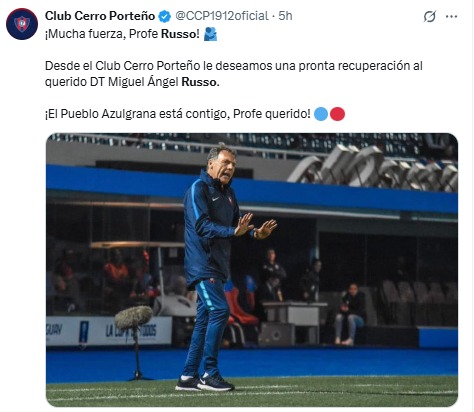Image resolution: width=474 pixels, height=412 pixels.
Task: Open Grok explain post icon
Action: click(x=430, y=16)
